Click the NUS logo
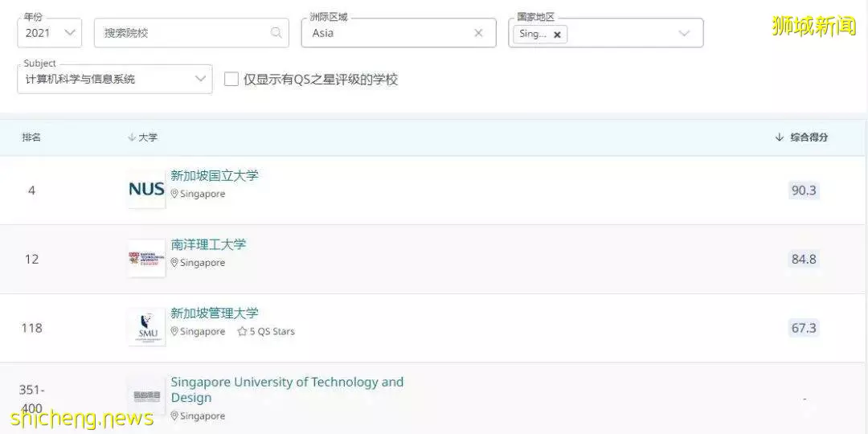The width and height of the screenshot is (868, 434). coord(147,190)
